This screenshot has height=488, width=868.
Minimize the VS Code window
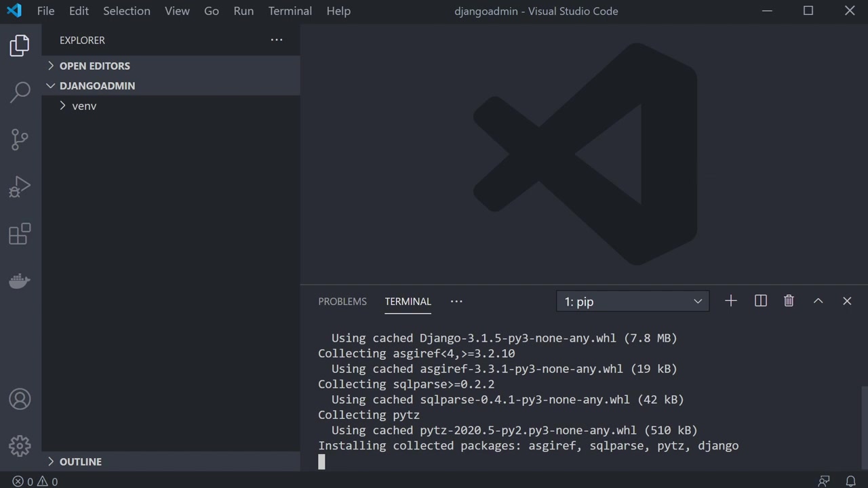(x=767, y=11)
